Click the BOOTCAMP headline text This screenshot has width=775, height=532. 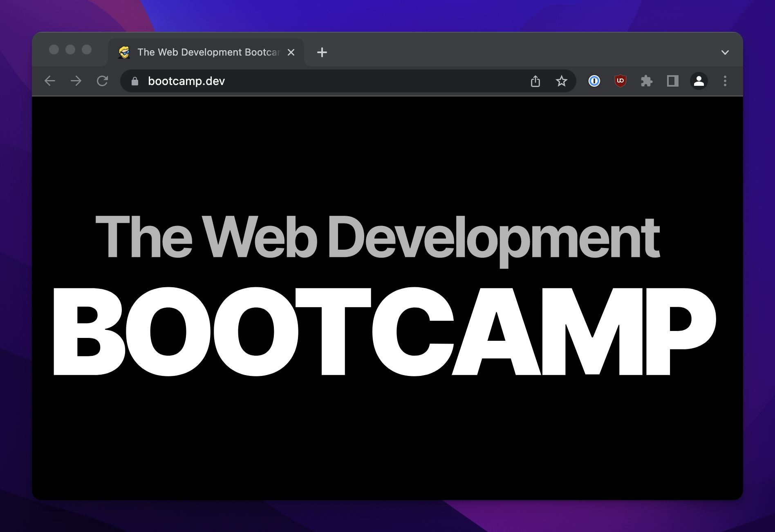point(384,332)
